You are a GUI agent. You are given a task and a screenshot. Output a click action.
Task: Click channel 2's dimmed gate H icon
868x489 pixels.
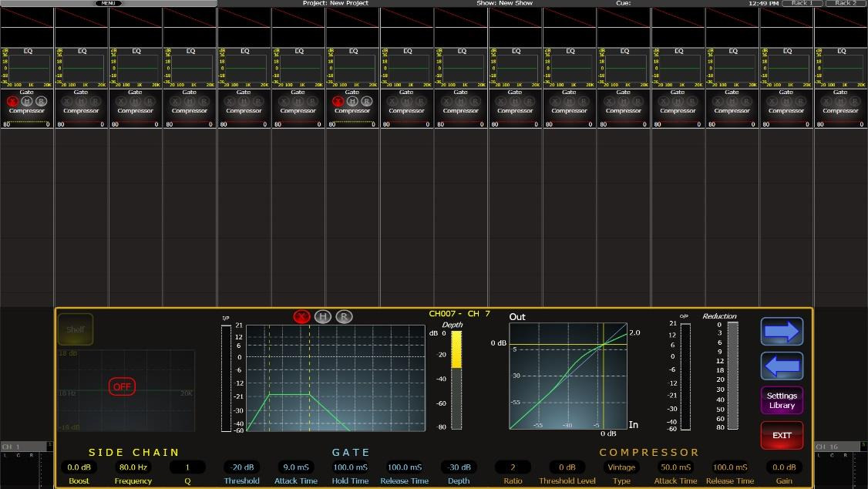coord(82,102)
